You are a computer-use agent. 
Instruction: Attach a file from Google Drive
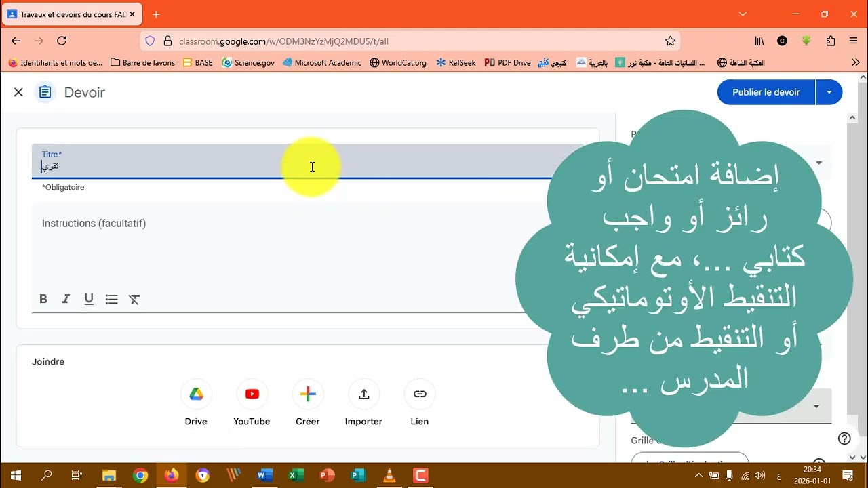point(196,394)
